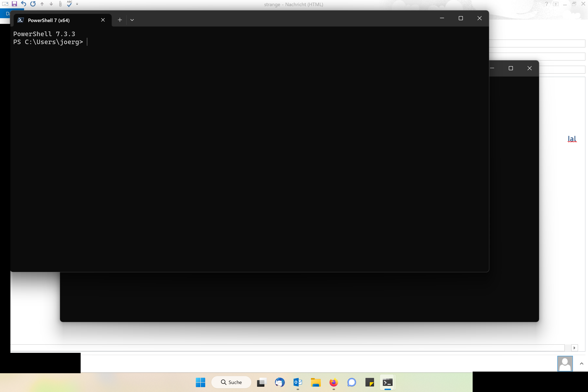This screenshot has height=392, width=588.
Task: Switch to Windows Terminal in the taskbar
Action: click(388, 382)
